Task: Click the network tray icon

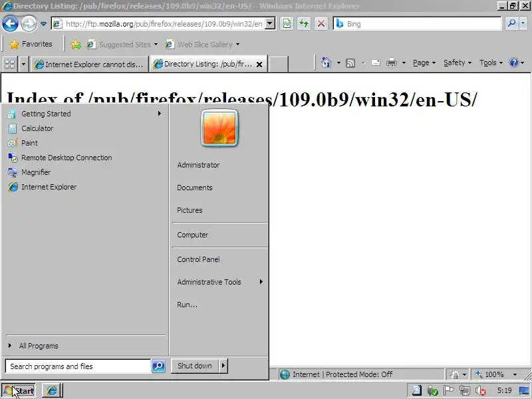Action: point(464,391)
